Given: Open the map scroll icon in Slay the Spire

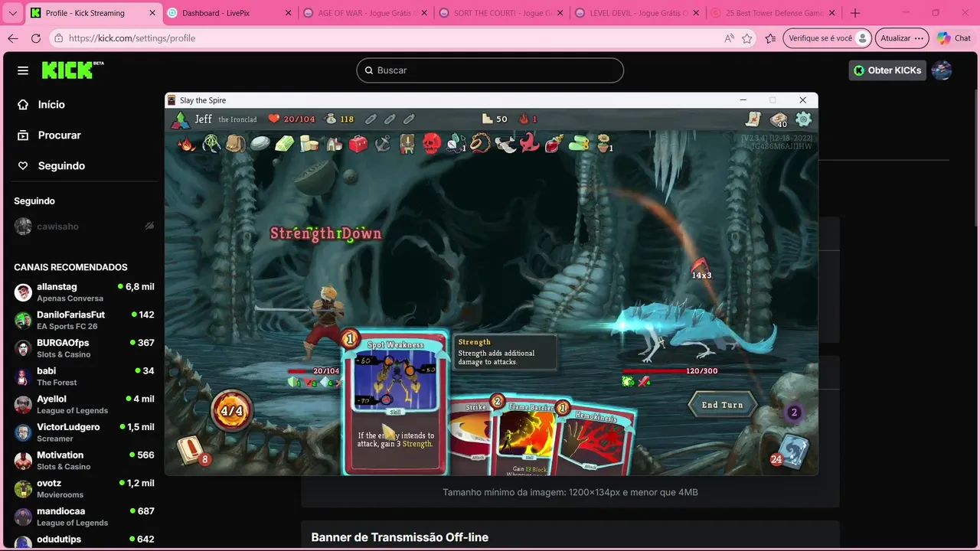Looking at the screenshot, I should tap(754, 119).
